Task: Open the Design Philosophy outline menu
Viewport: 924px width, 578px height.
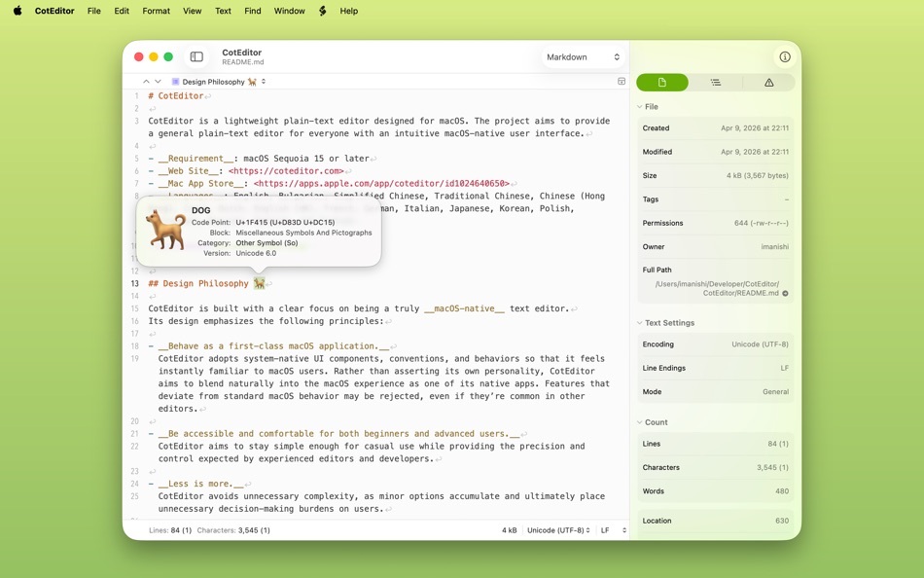Action: pos(219,82)
